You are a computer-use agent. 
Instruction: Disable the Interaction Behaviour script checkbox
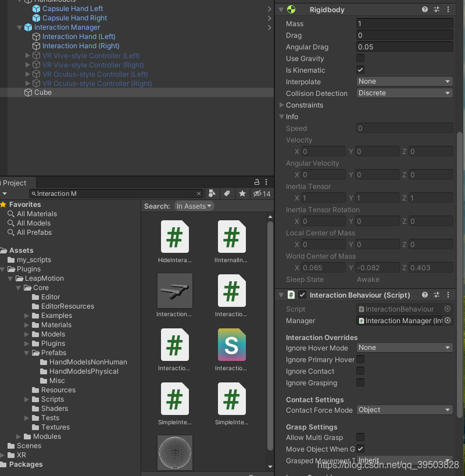(x=302, y=295)
